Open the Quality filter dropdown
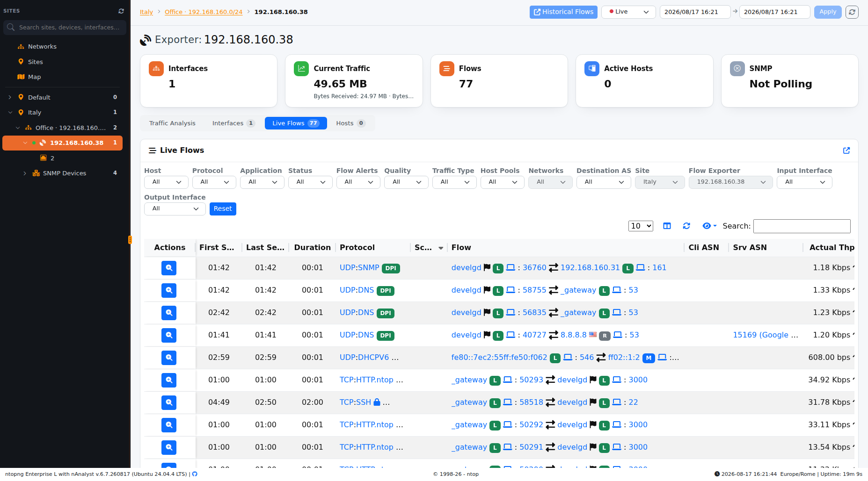This screenshot has height=481, width=868. [x=406, y=182]
